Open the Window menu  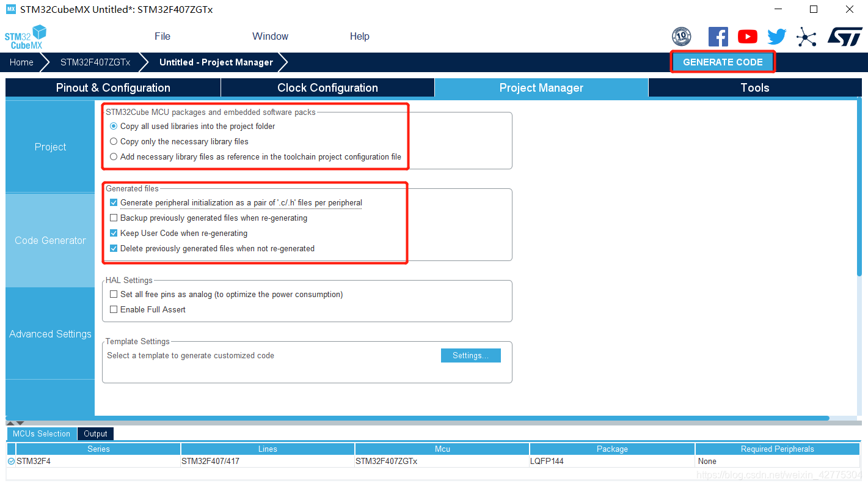click(x=270, y=37)
